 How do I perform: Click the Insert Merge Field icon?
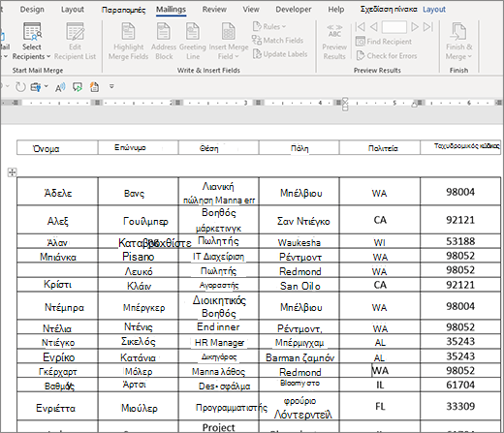point(229,32)
